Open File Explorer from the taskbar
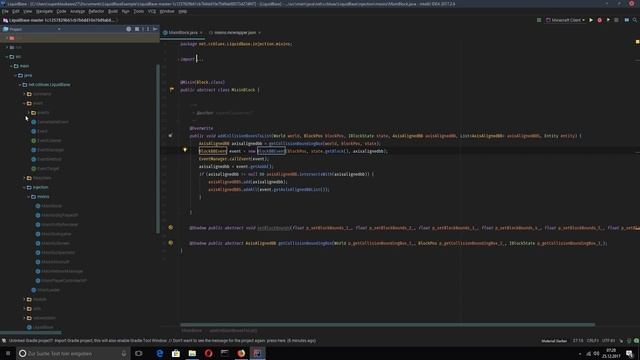Image resolution: width=640 pixels, height=360 pixels. tap(192, 353)
